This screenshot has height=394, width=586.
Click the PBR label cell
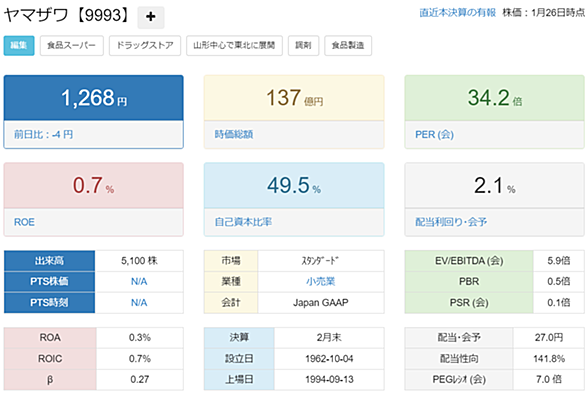click(x=469, y=281)
